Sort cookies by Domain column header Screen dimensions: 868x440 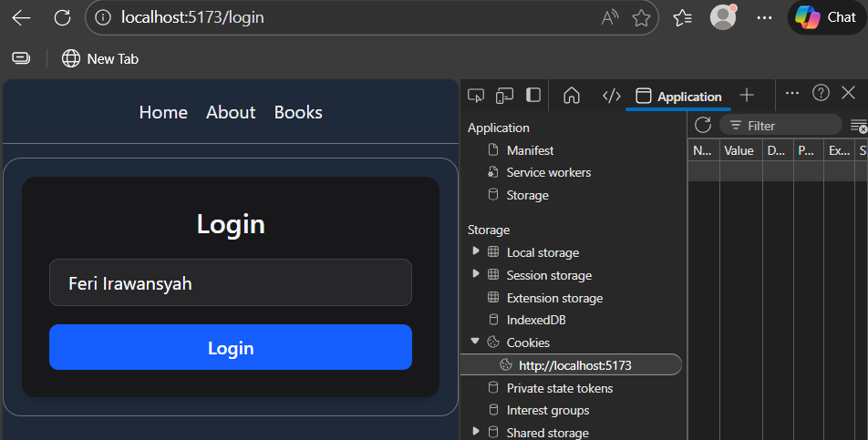point(778,150)
